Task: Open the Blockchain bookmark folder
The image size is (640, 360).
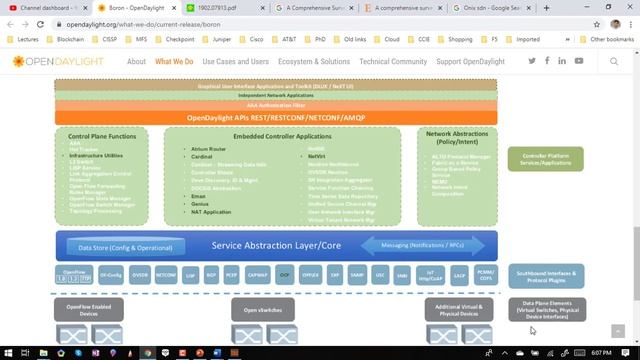Action: (x=65, y=40)
